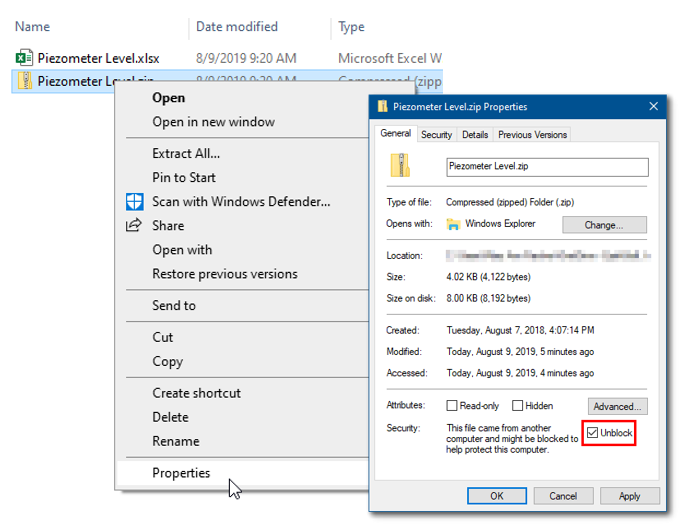Click the title bar icon of Properties window
Image resolution: width=683 pixels, height=529 pixels.
point(382,107)
